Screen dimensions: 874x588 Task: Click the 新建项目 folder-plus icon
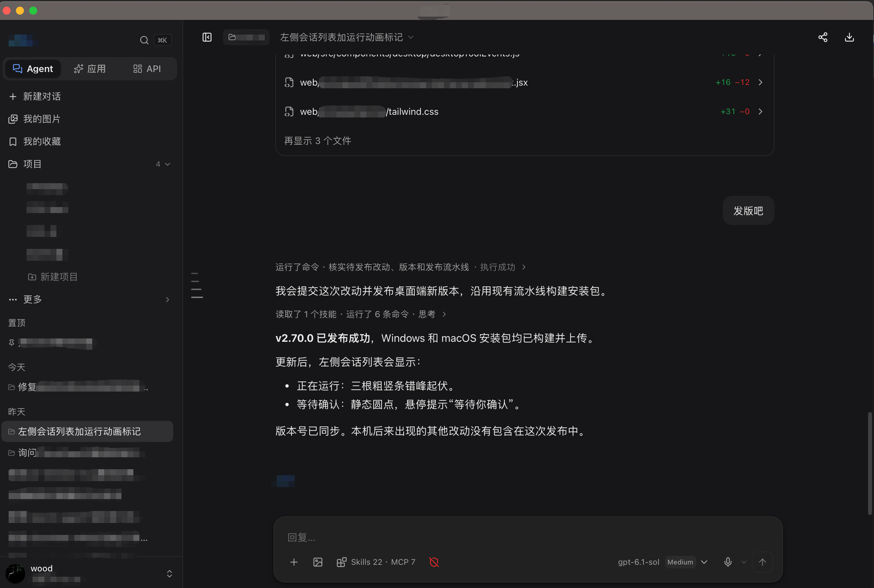(32, 277)
